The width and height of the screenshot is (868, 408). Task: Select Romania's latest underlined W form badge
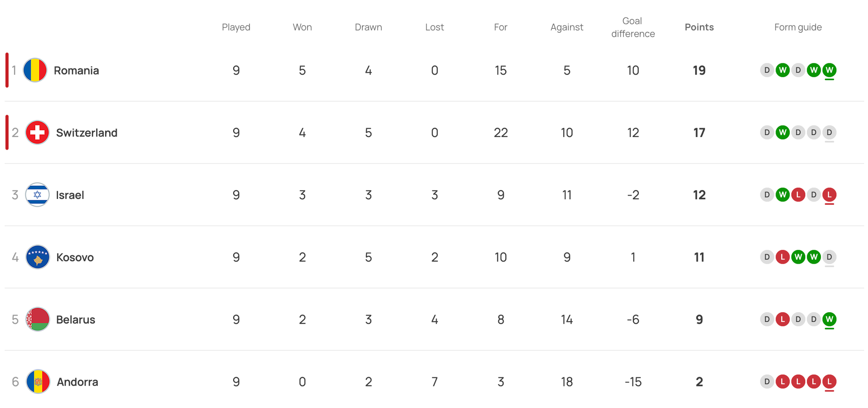[x=829, y=70]
